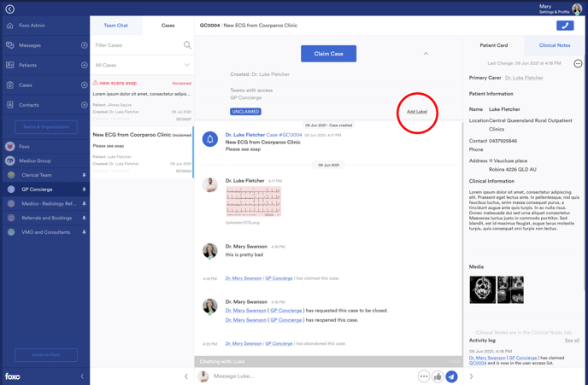Click See all in Activity log
This screenshot has width=588, height=385.
[x=572, y=341]
